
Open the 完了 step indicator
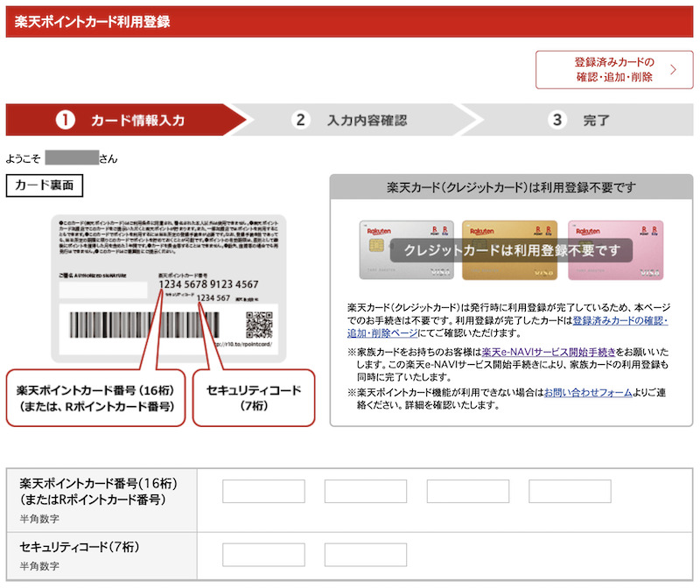[x=588, y=123]
